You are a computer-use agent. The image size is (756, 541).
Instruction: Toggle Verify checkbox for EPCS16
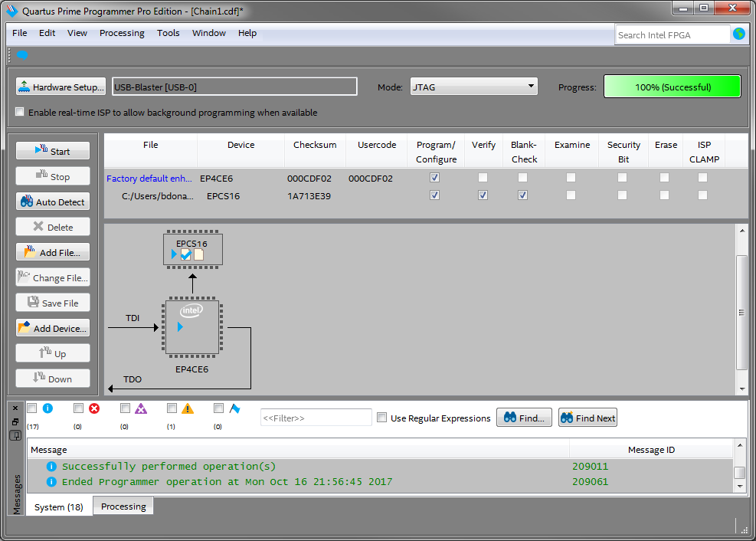[483, 195]
